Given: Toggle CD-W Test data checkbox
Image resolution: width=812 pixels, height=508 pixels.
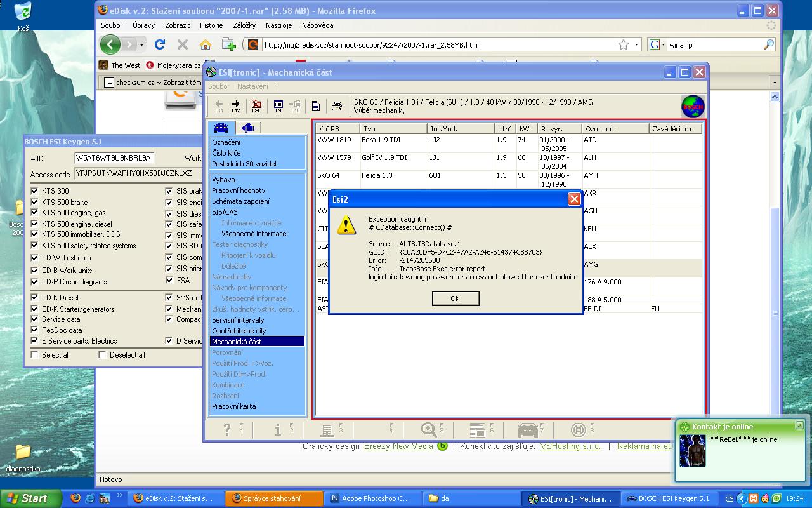Looking at the screenshot, I should pos(35,258).
